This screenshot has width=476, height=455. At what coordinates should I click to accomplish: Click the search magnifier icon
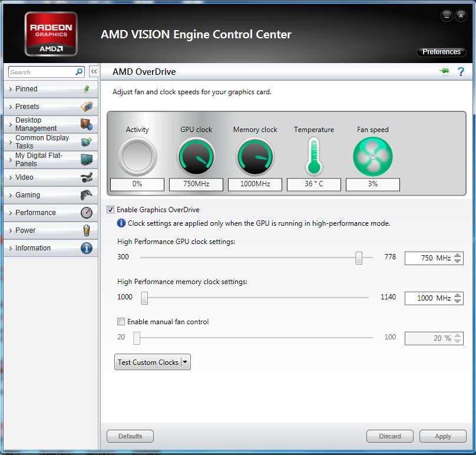coord(79,72)
